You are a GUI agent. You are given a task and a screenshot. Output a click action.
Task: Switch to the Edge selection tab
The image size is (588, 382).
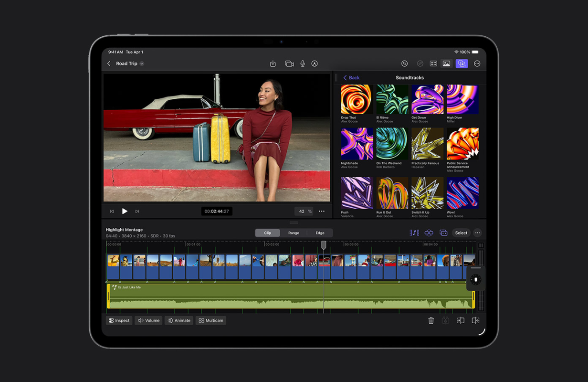pyautogui.click(x=320, y=233)
